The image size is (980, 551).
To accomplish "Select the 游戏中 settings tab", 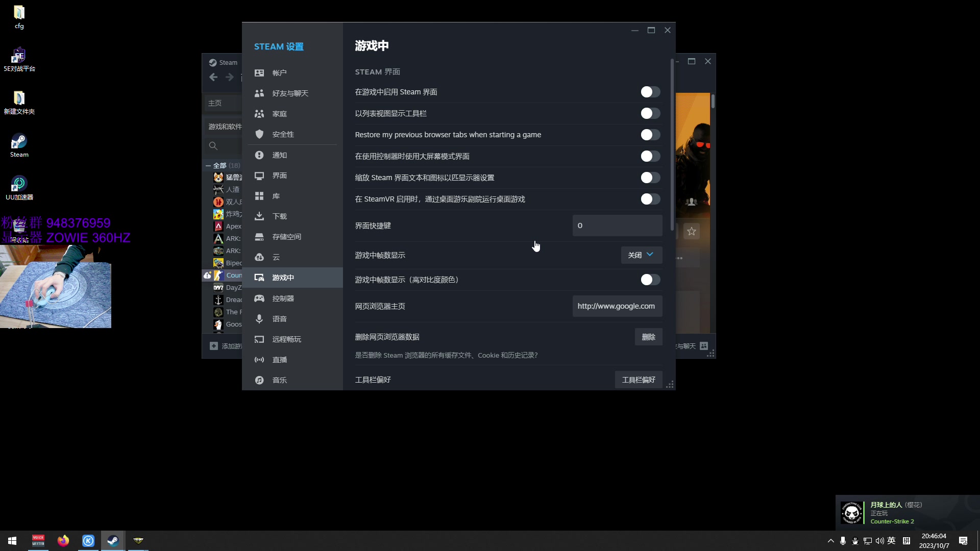I will point(292,278).
